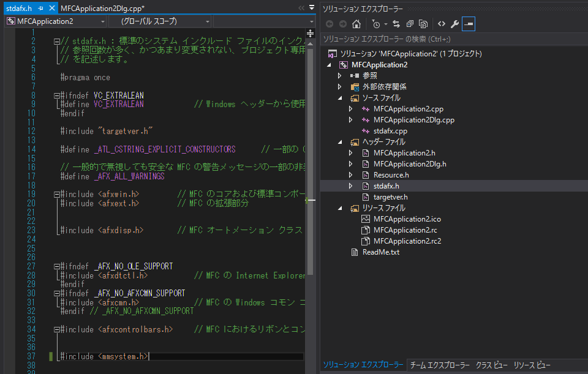
Task: Collapse the comment block at line 2
Action: tap(57, 42)
